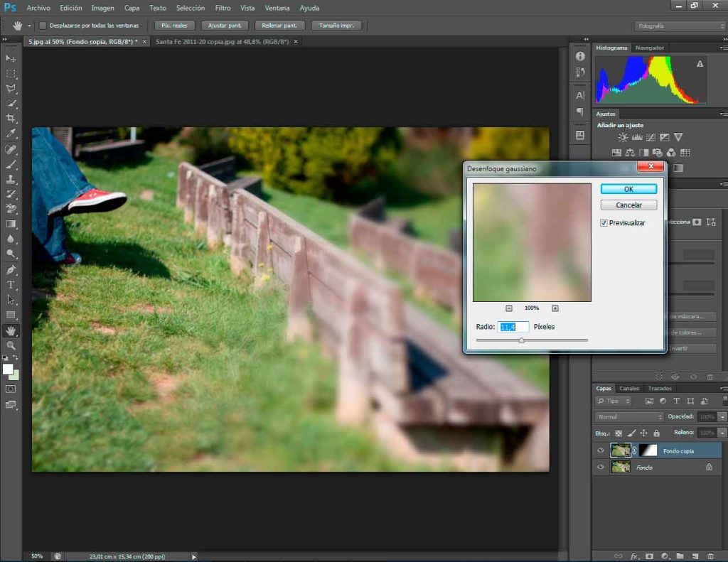Select the Crop tool
Screen dimensions: 728x562
point(11,119)
